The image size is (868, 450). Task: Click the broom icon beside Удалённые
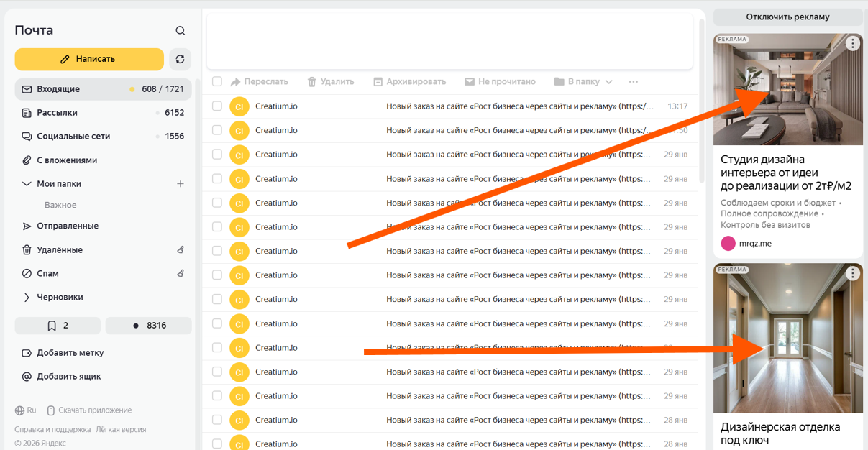click(181, 250)
